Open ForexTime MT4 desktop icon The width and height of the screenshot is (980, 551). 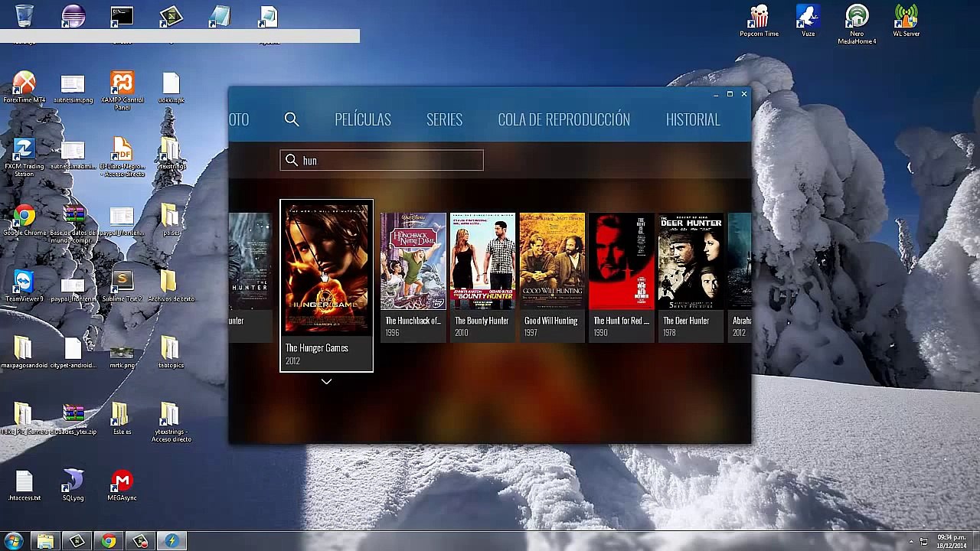tap(24, 88)
